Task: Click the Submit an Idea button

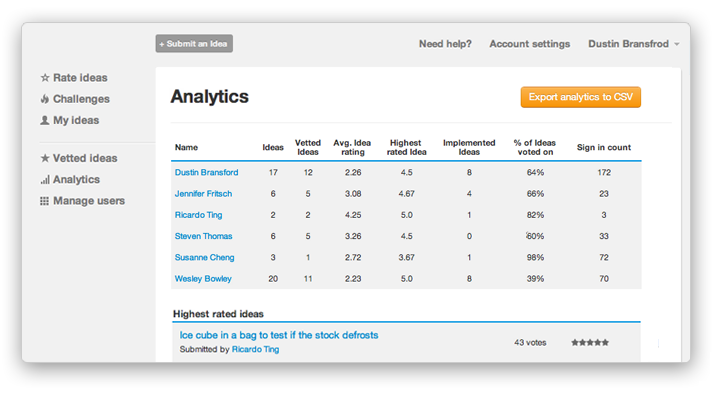Action: click(194, 44)
